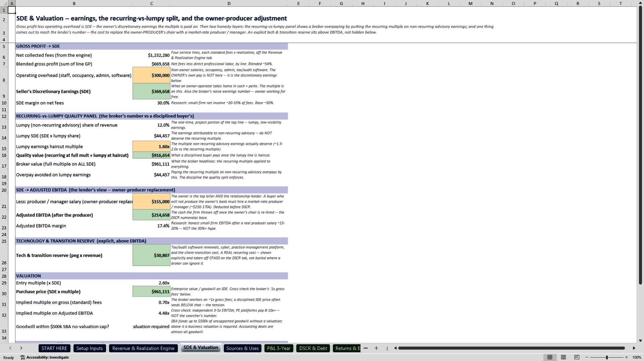Select the $155,000 producer salary cell

152,201
